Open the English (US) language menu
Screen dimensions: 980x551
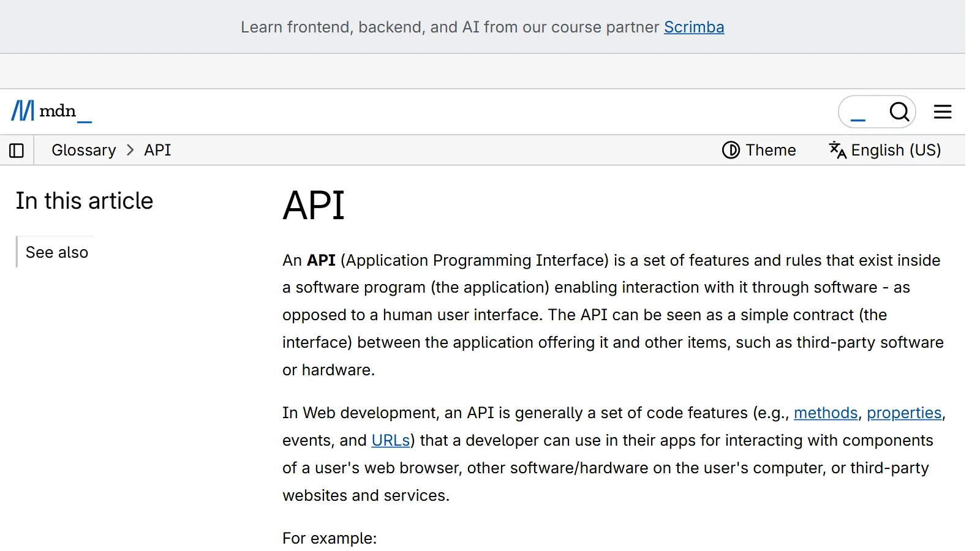point(885,150)
